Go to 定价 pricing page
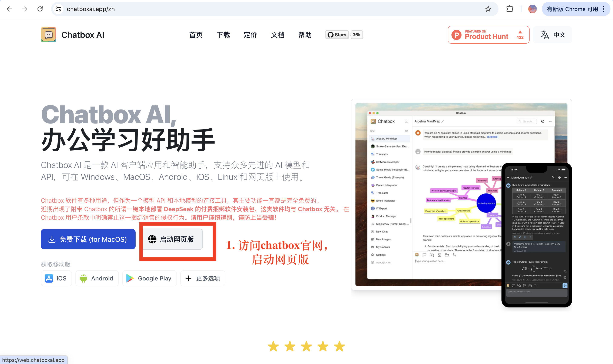The image size is (613, 364). 250,35
